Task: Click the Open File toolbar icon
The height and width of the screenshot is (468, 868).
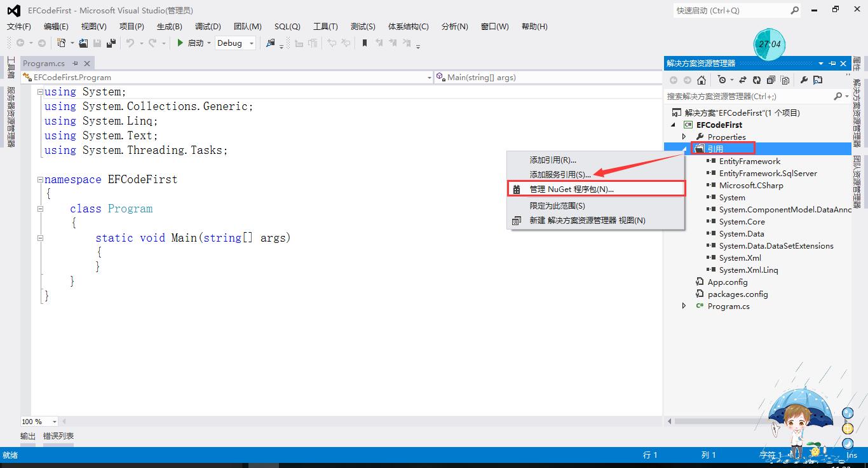Action: click(x=83, y=43)
